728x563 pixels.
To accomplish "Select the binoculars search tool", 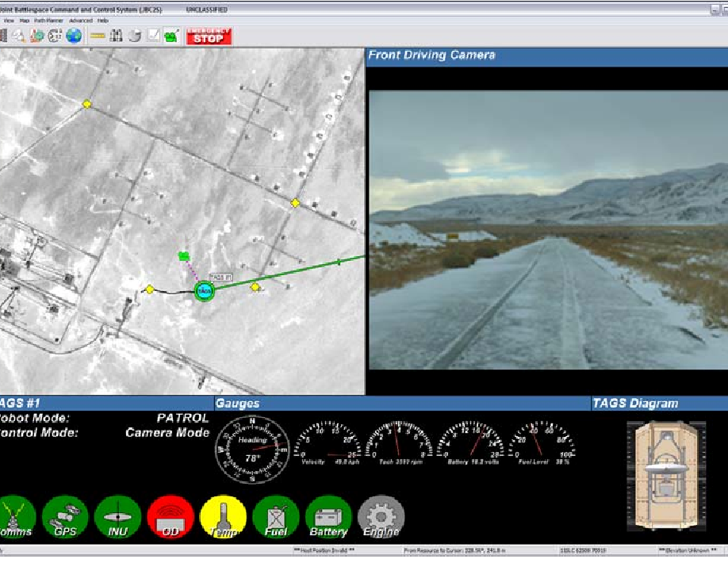I will 117,36.
